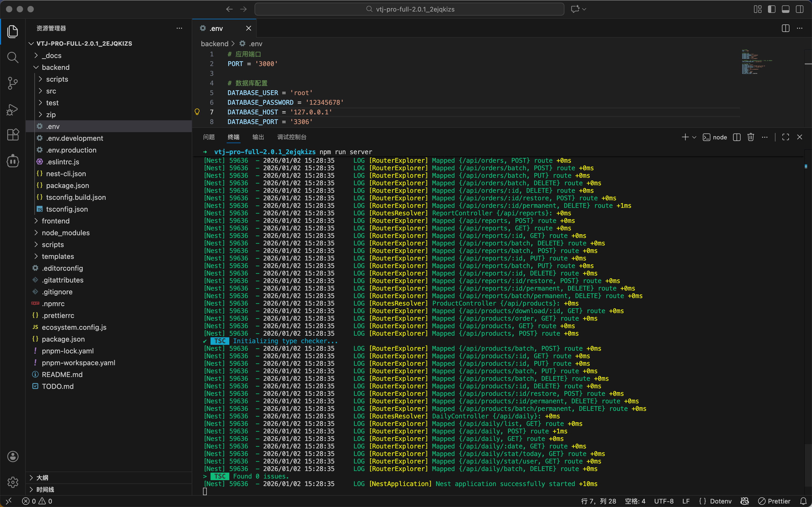Open the Search view in activity bar
Image resolution: width=812 pixels, height=507 pixels.
pos(12,57)
